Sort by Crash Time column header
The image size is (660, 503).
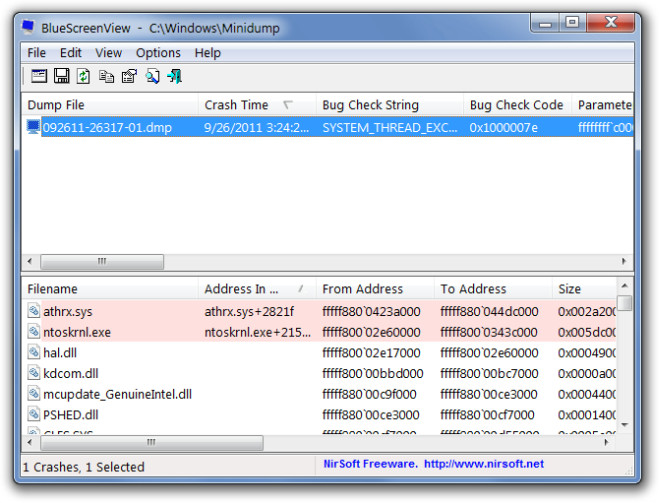click(x=257, y=105)
